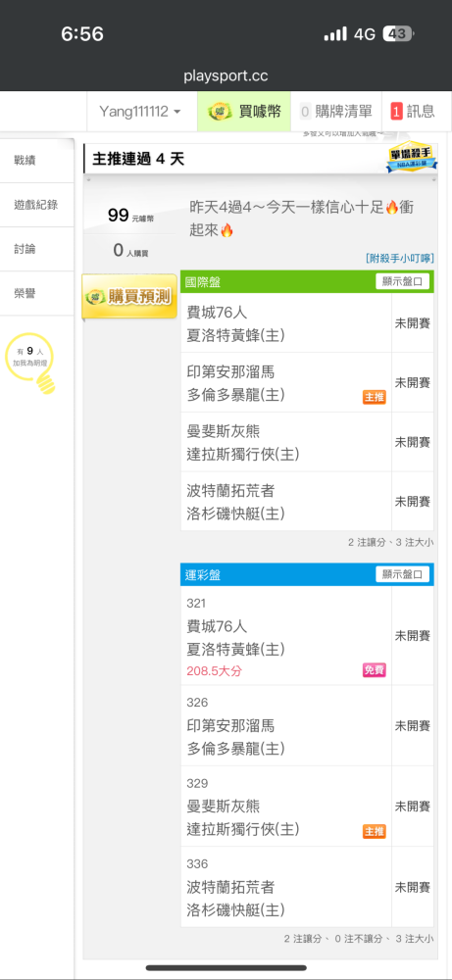Toggle 顯示盤口 in 運彩盤 section
This screenshot has height=980, width=452.
(x=403, y=574)
